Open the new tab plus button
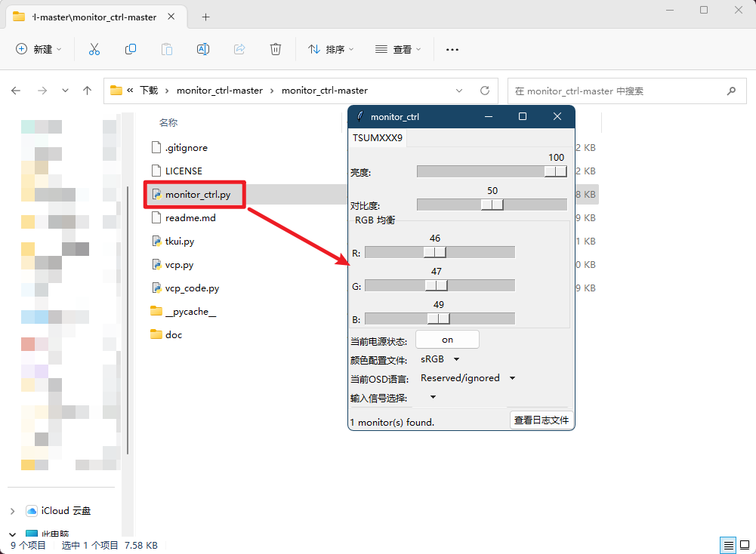 pyautogui.click(x=205, y=17)
